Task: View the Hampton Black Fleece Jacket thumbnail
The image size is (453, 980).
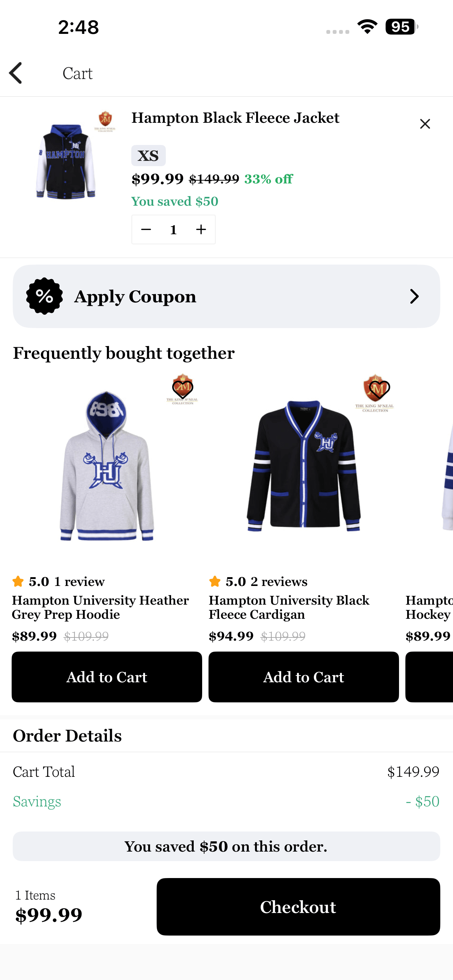Action: tap(65, 161)
